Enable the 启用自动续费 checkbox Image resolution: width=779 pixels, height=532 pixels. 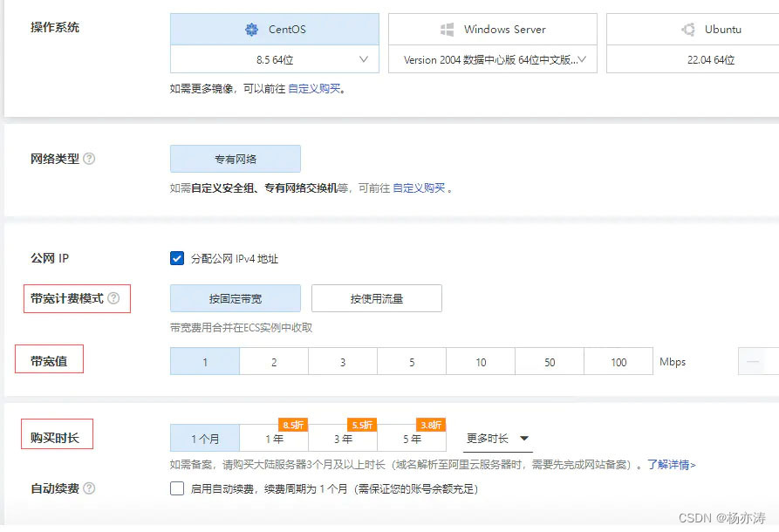pos(177,488)
